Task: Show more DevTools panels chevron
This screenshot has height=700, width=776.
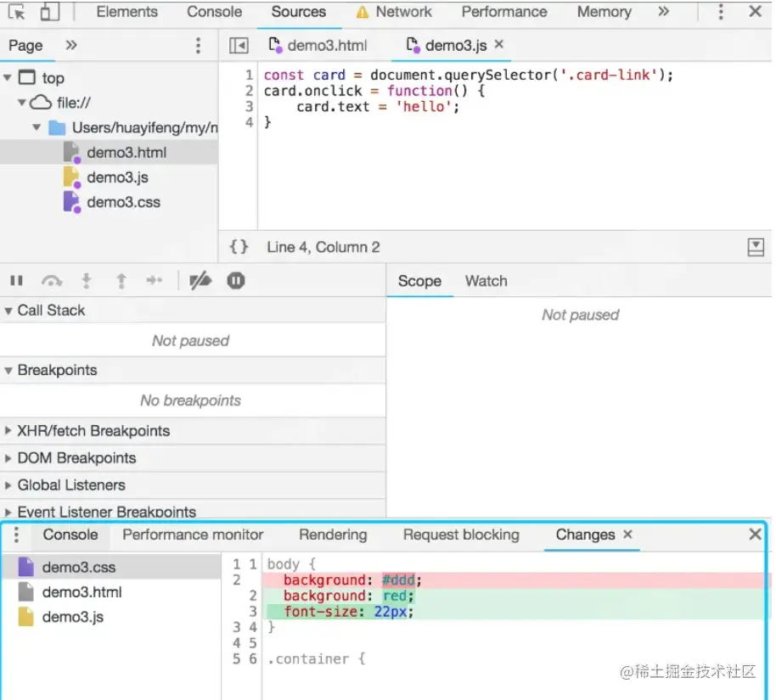Action: pos(664,11)
